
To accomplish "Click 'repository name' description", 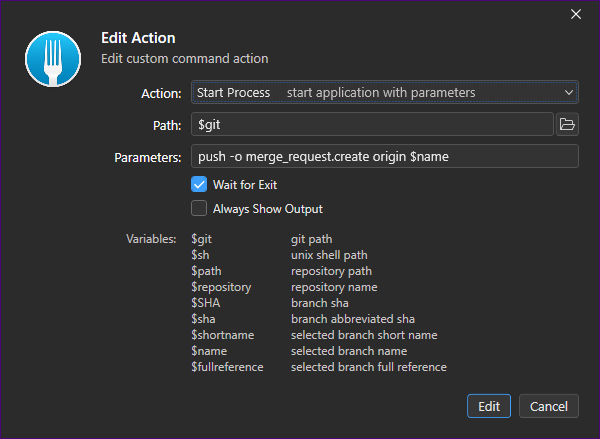I will (334, 287).
